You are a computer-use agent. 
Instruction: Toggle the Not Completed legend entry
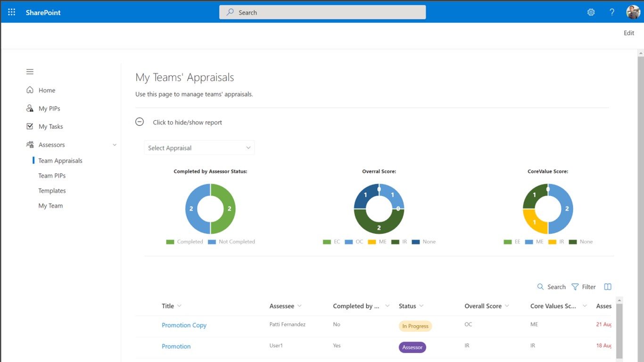tap(231, 242)
